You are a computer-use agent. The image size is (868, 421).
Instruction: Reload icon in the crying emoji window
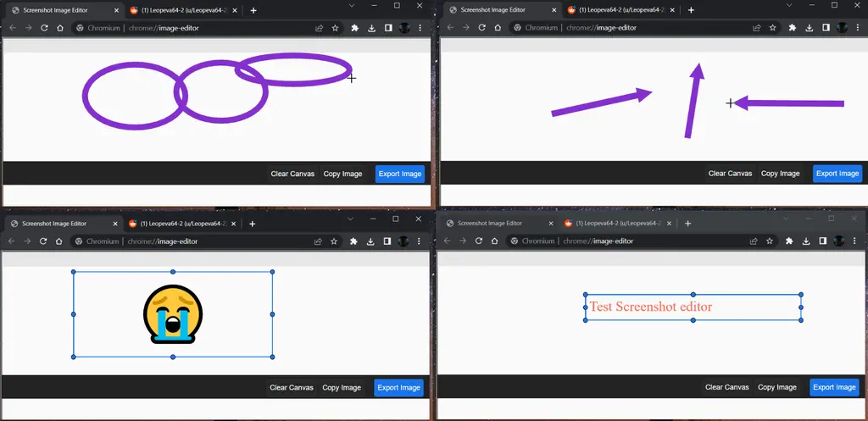click(43, 241)
